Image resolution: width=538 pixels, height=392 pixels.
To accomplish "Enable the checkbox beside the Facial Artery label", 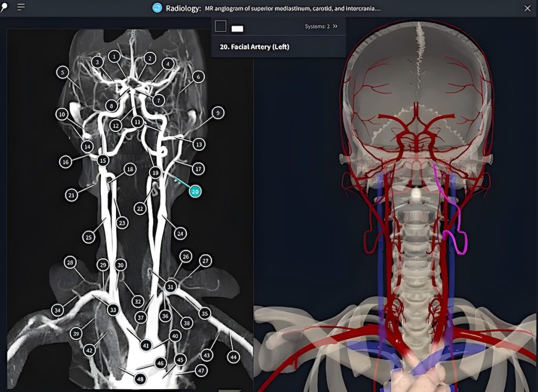I will pyautogui.click(x=220, y=25).
